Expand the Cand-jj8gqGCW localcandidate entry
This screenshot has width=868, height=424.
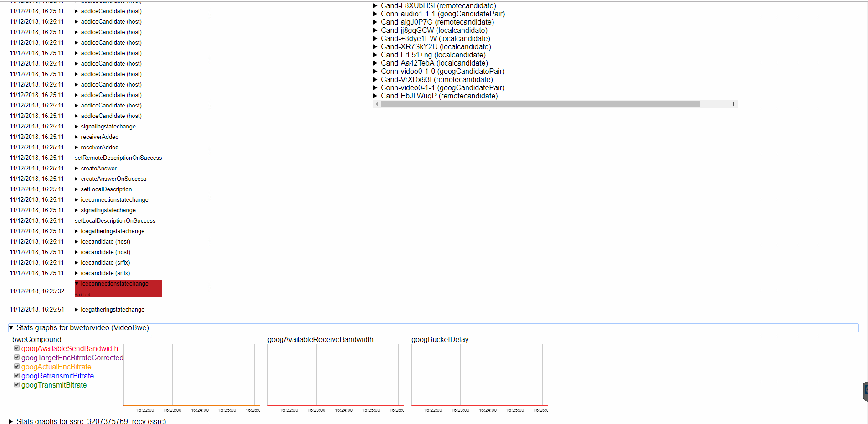[375, 30]
